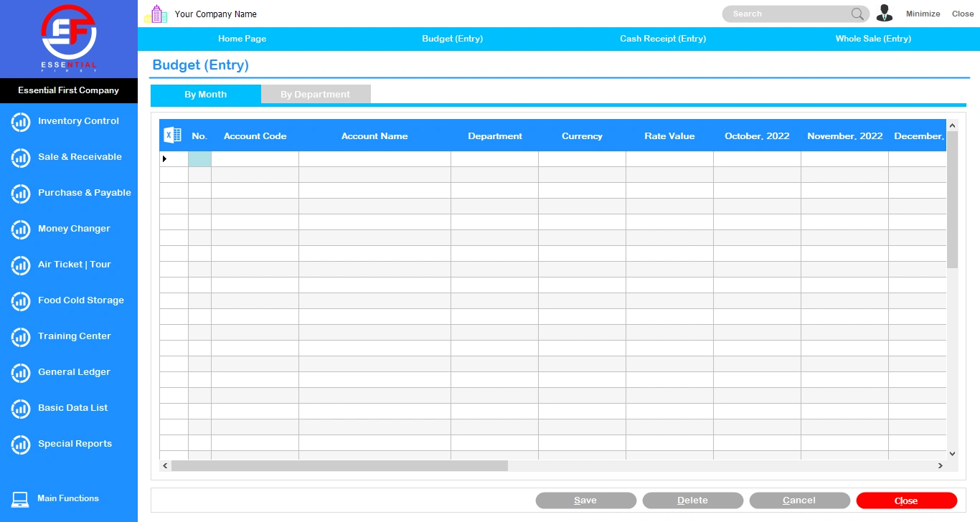
Task: Click the Account Name column header
Action: coord(374,136)
